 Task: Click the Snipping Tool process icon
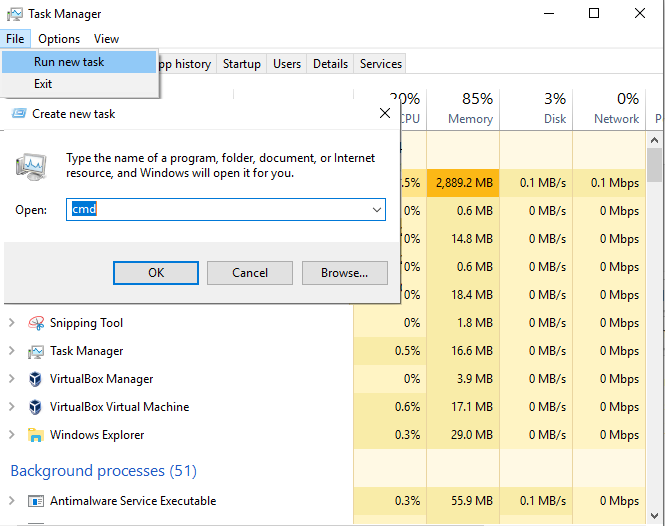pos(35,323)
